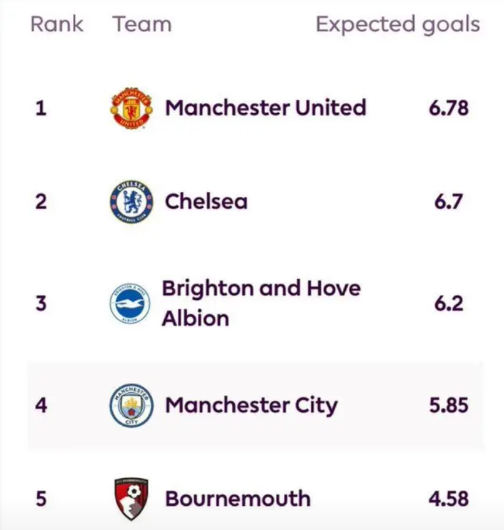Screen dimensions: 504x530
Task: Select the 6.78 expected goals value
Action: click(x=449, y=109)
